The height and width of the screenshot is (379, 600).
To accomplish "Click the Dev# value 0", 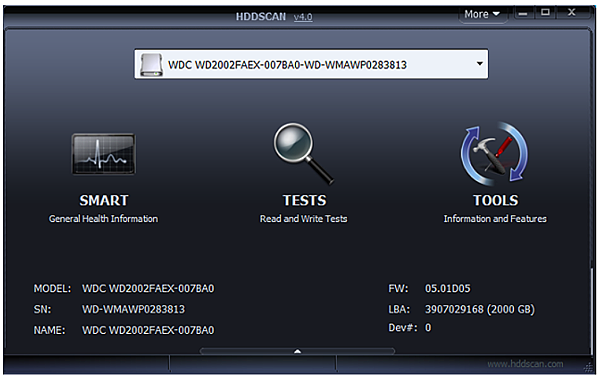I will [428, 328].
